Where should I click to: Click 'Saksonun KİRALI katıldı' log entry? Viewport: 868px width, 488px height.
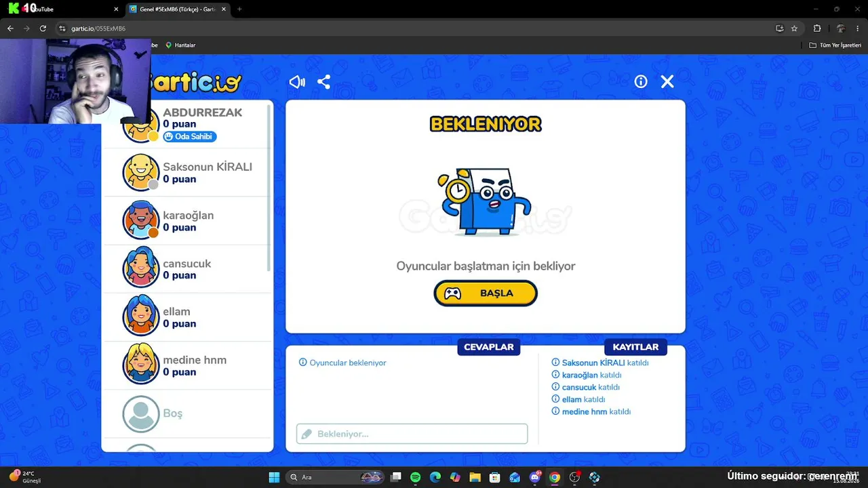point(600,363)
